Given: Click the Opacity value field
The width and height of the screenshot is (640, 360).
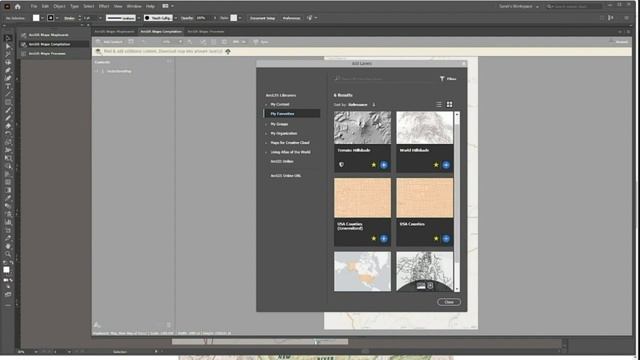Looking at the screenshot, I should [202, 18].
